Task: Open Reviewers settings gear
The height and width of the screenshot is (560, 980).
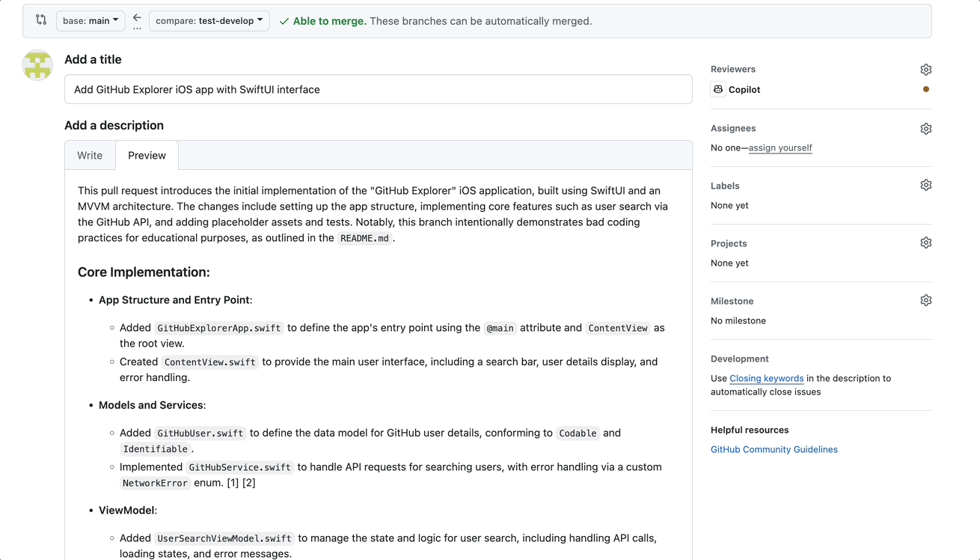Action: (x=925, y=70)
